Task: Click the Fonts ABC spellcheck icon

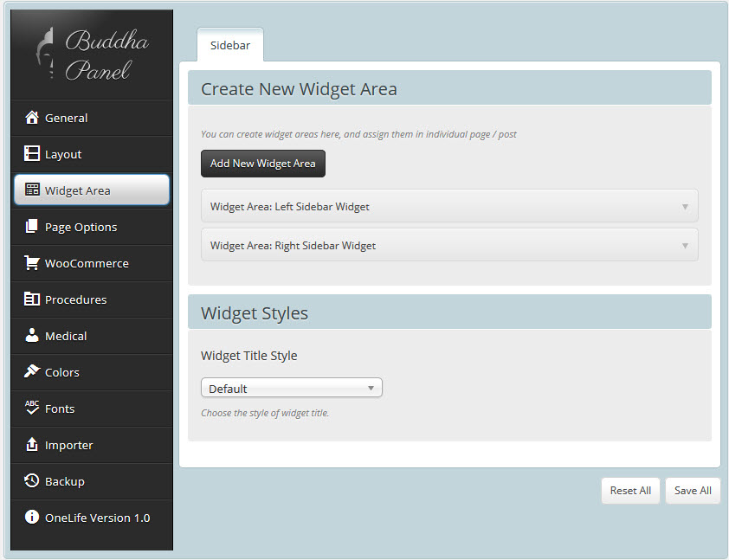Action: point(32,409)
